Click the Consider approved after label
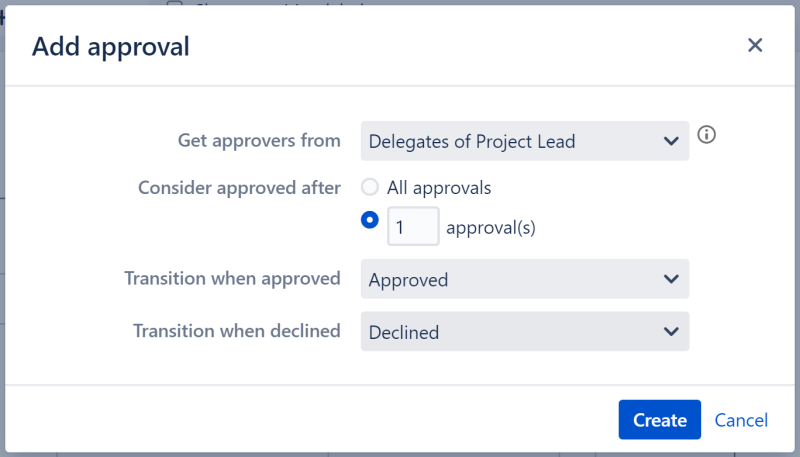The image size is (800, 457). [239, 188]
